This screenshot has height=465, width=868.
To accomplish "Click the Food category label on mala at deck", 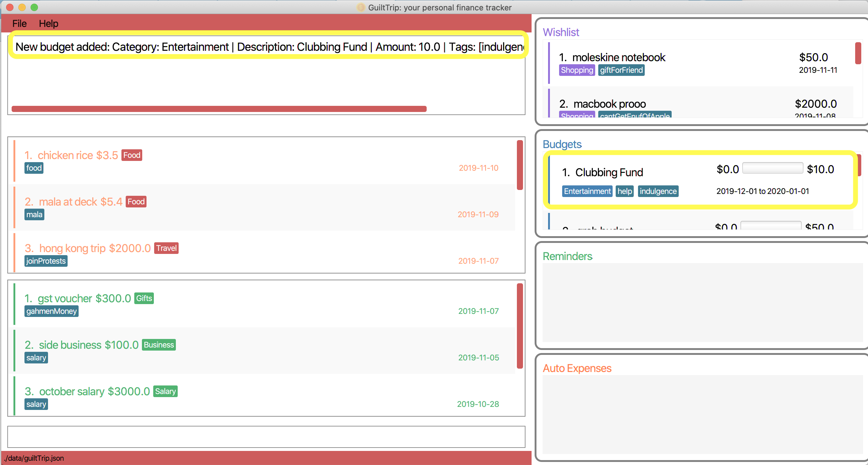I will tap(136, 202).
